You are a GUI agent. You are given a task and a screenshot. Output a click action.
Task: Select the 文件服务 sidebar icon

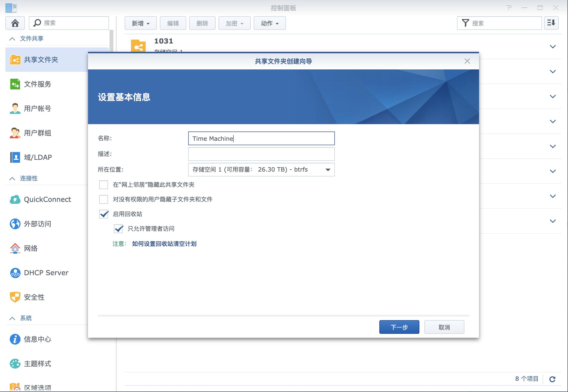pyautogui.click(x=15, y=84)
